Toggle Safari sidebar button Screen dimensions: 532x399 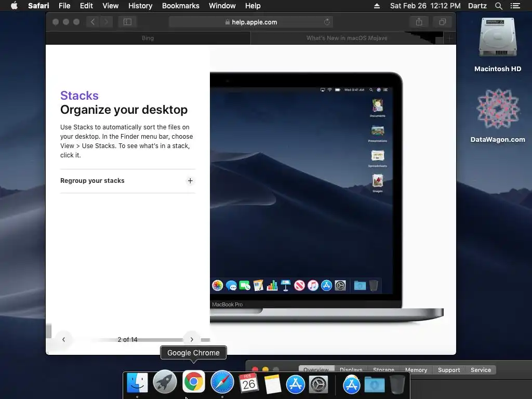tap(127, 22)
